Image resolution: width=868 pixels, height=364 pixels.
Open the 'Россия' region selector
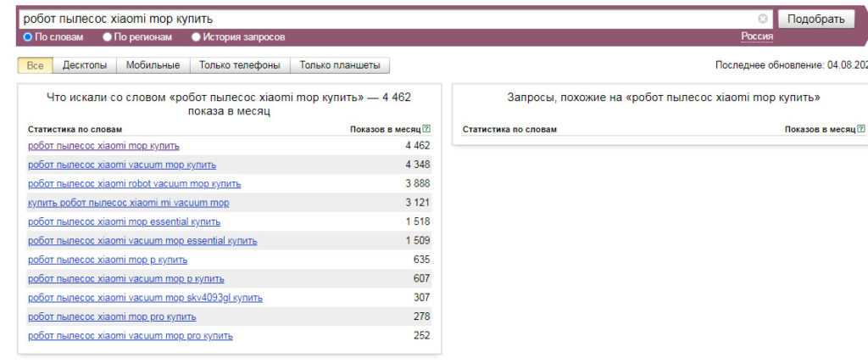(754, 36)
